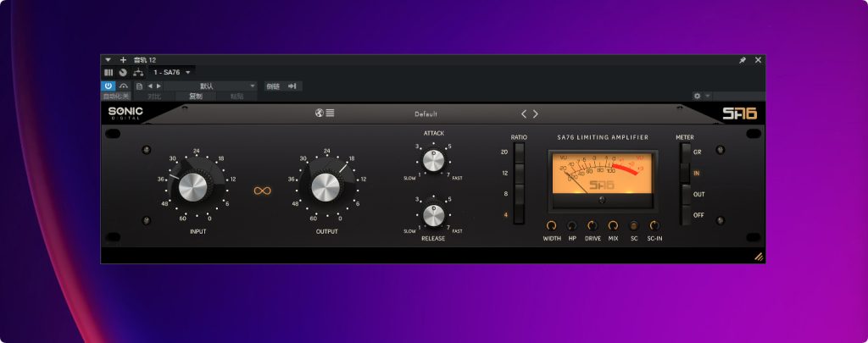This screenshot has height=343, width=868.
Task: Open the dial-shaped macro controls icon
Action: click(x=123, y=73)
